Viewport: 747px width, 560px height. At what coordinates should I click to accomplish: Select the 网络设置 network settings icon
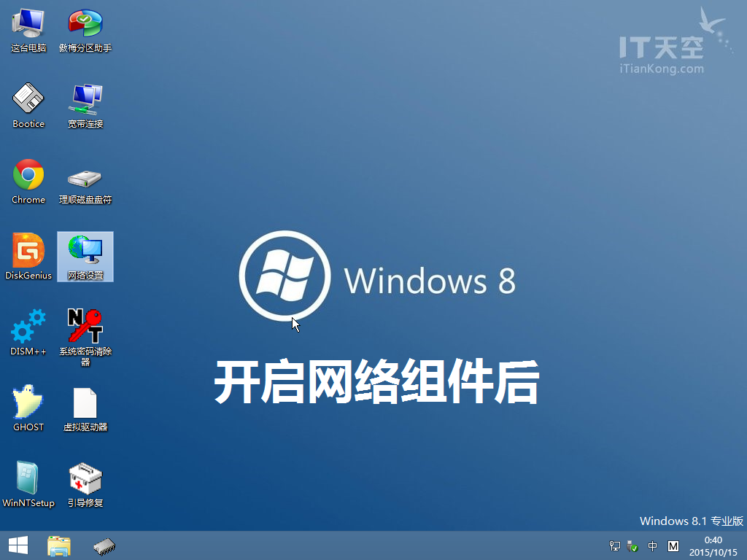coord(85,251)
